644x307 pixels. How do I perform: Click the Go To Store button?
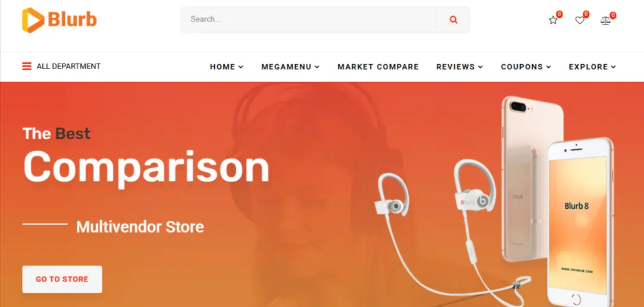pyautogui.click(x=62, y=279)
